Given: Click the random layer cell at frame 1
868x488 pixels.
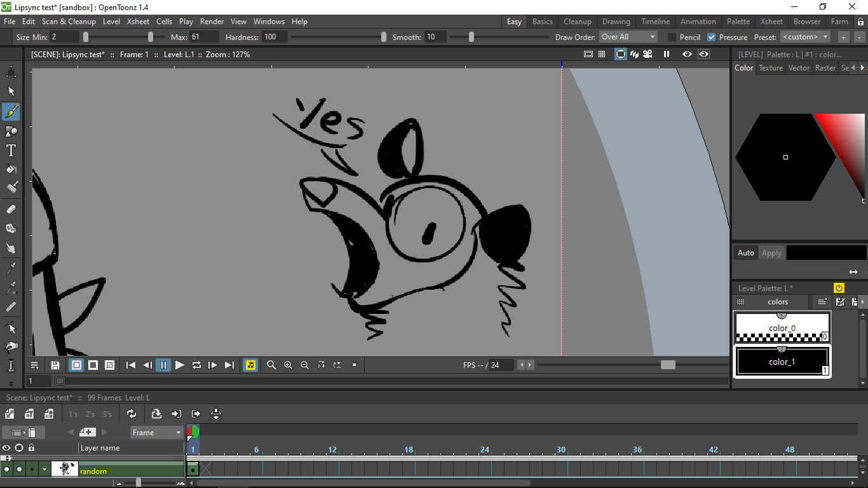Looking at the screenshot, I should (192, 471).
